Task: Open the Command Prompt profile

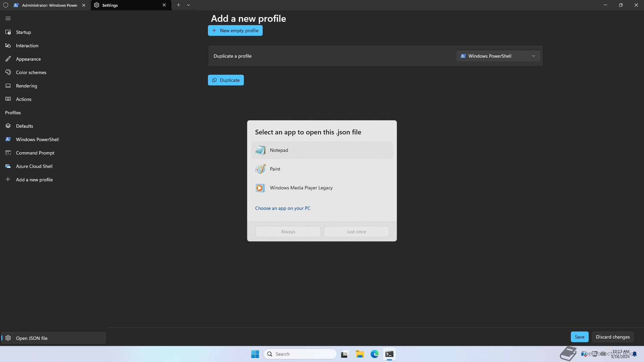Action: coord(54,153)
